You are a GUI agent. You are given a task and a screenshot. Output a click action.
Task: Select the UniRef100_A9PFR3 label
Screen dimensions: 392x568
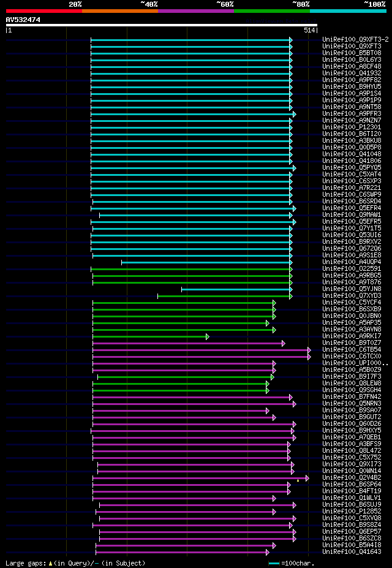tap(352, 114)
